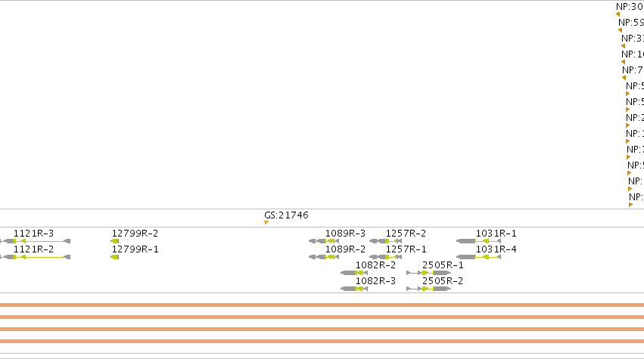Click the GS:21746 label
Image resolution: width=644 pixels, height=359 pixels.
pyautogui.click(x=286, y=215)
